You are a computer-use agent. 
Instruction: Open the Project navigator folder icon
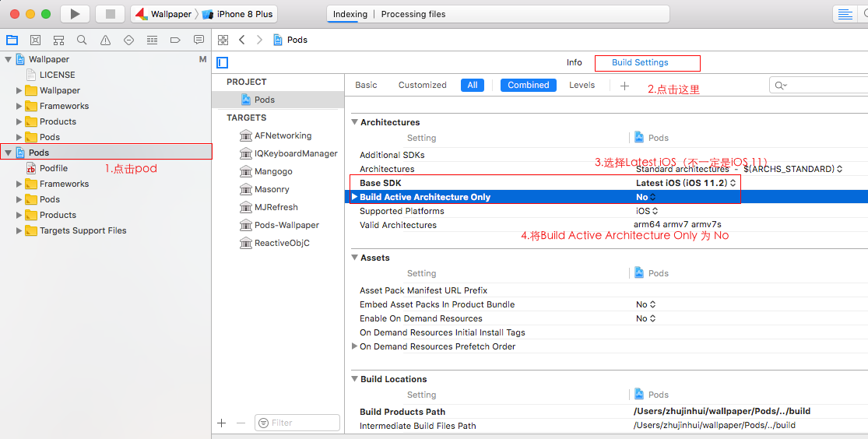(x=12, y=40)
